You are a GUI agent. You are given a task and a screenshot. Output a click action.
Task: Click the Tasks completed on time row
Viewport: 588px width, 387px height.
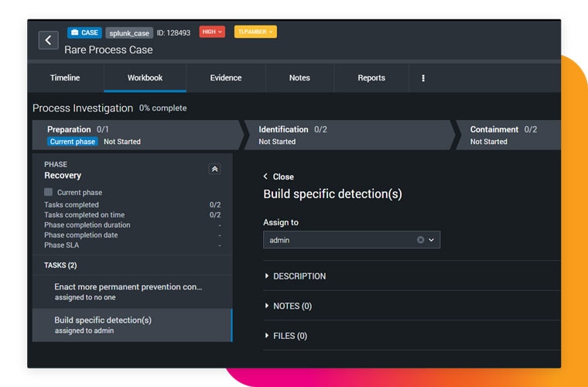coord(132,215)
